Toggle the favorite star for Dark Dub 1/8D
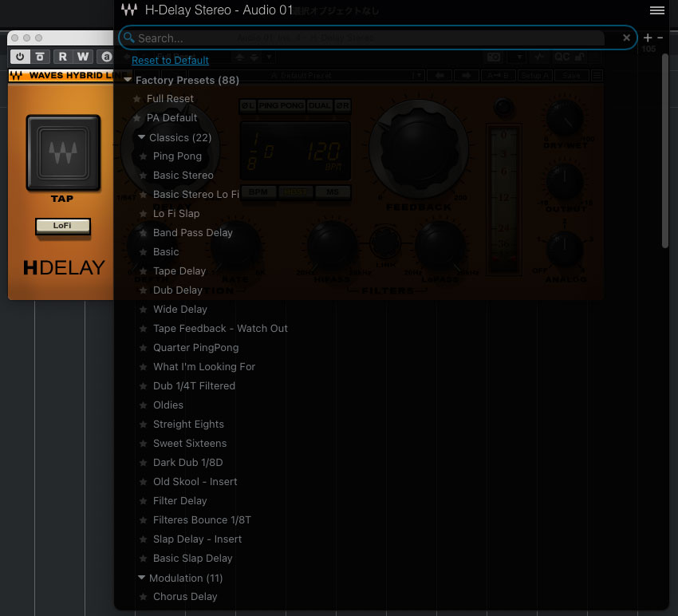678x616 pixels. [143, 463]
